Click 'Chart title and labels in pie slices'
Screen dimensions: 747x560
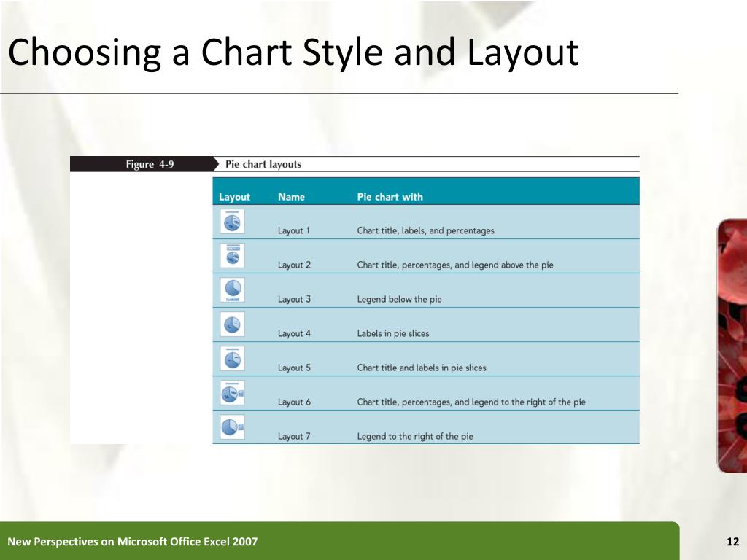point(422,367)
